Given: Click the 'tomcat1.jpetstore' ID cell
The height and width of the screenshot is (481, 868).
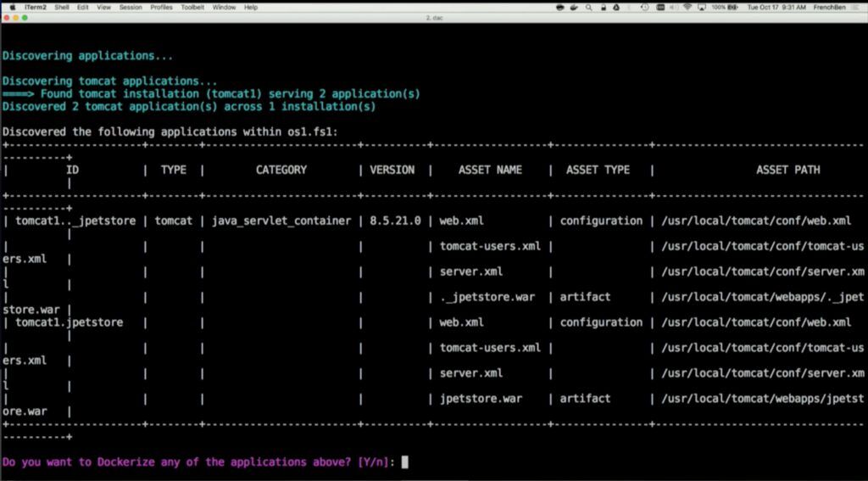Looking at the screenshot, I should pyautogui.click(x=70, y=322).
